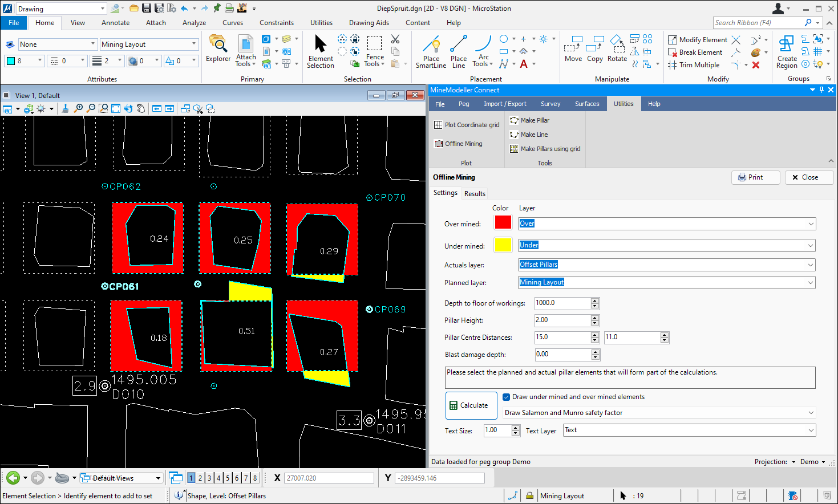Click the Place SmartLine tool
This screenshot has width=838, height=504.
point(431,46)
